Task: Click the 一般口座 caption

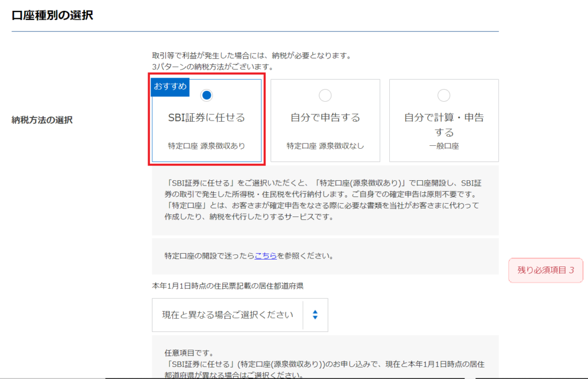Action: click(444, 146)
